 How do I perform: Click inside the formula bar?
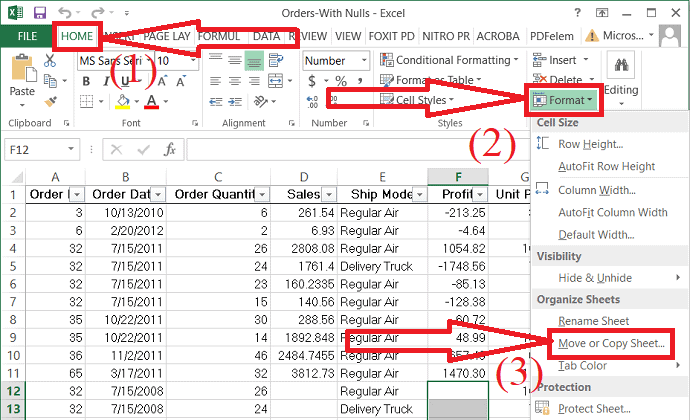click(x=357, y=150)
